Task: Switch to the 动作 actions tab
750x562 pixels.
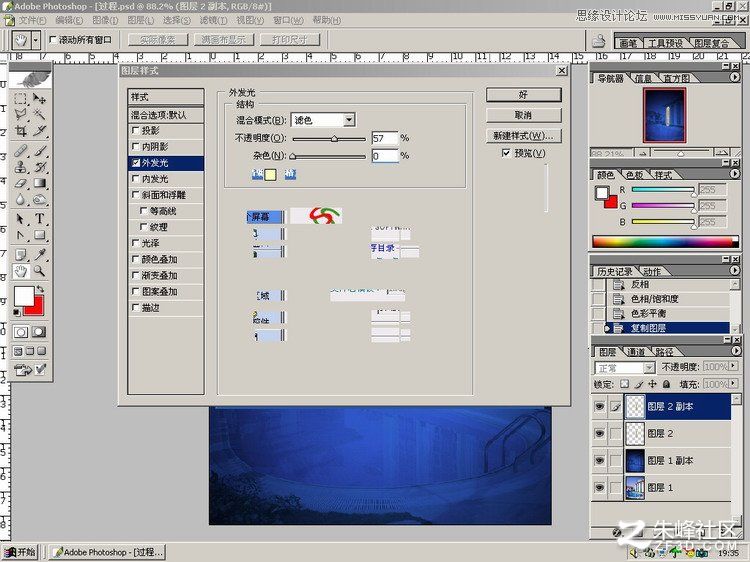Action: (652, 272)
